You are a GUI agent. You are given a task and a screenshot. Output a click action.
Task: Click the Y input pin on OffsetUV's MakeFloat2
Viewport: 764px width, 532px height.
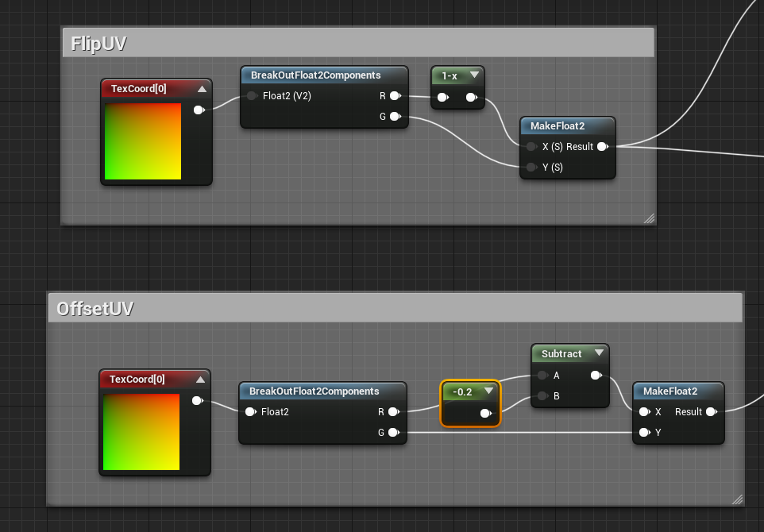pyautogui.click(x=644, y=433)
